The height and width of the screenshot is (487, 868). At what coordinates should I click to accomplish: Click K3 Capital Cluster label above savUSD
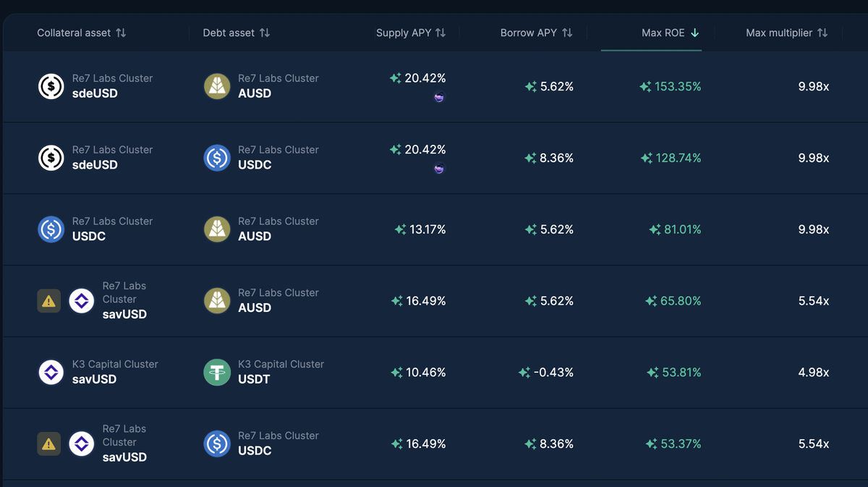pos(115,364)
